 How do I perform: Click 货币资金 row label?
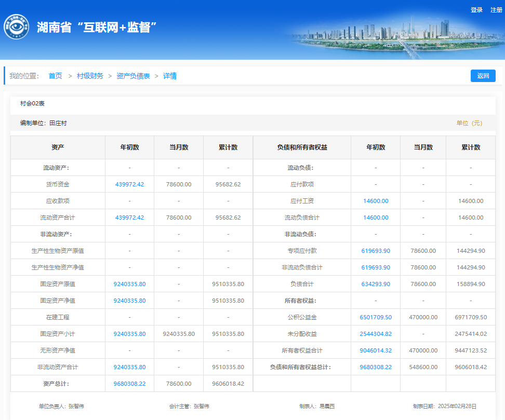(x=58, y=184)
